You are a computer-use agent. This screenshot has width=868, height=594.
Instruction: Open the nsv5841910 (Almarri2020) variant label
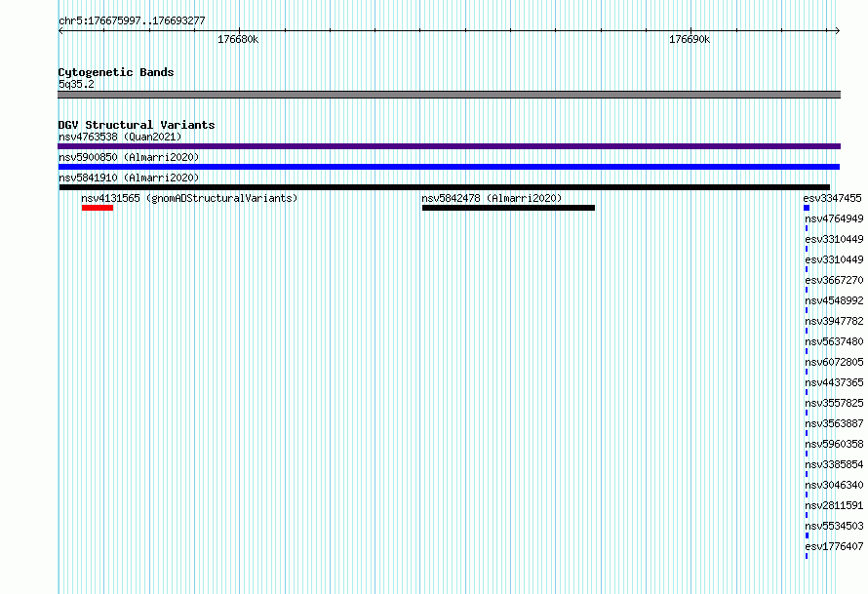(129, 178)
